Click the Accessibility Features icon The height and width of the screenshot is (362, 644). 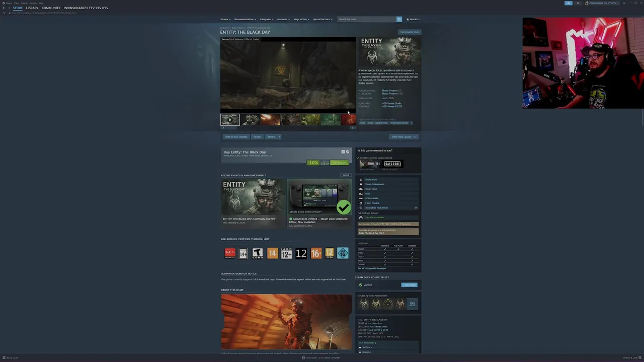coord(361,208)
